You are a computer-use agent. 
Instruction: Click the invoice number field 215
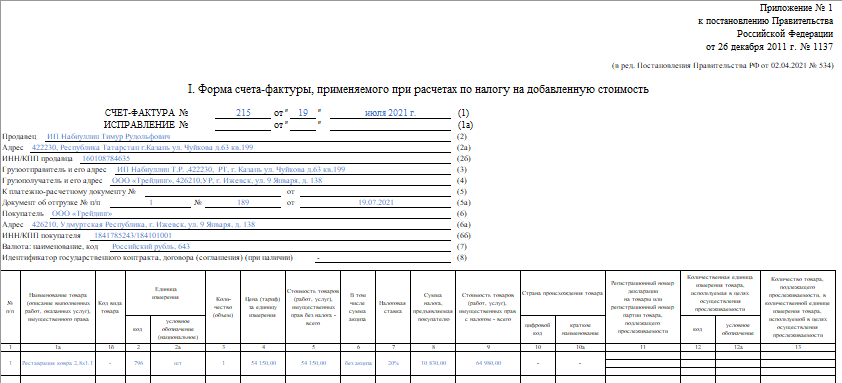point(243,113)
